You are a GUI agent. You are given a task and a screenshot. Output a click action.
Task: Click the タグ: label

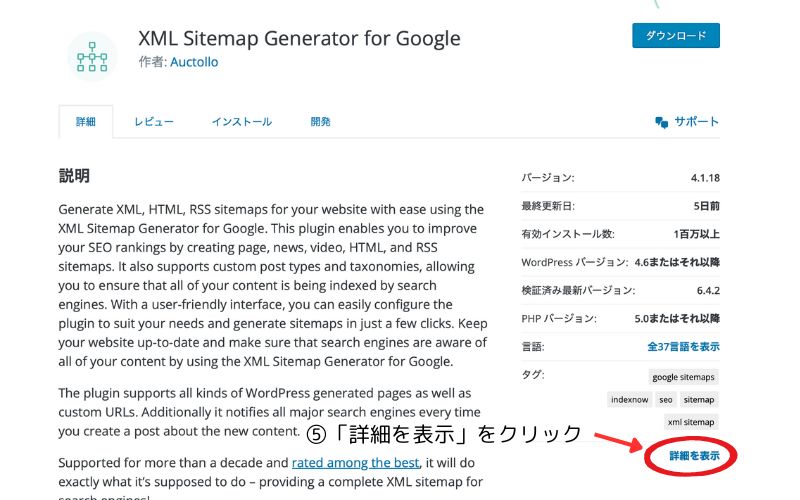533,374
